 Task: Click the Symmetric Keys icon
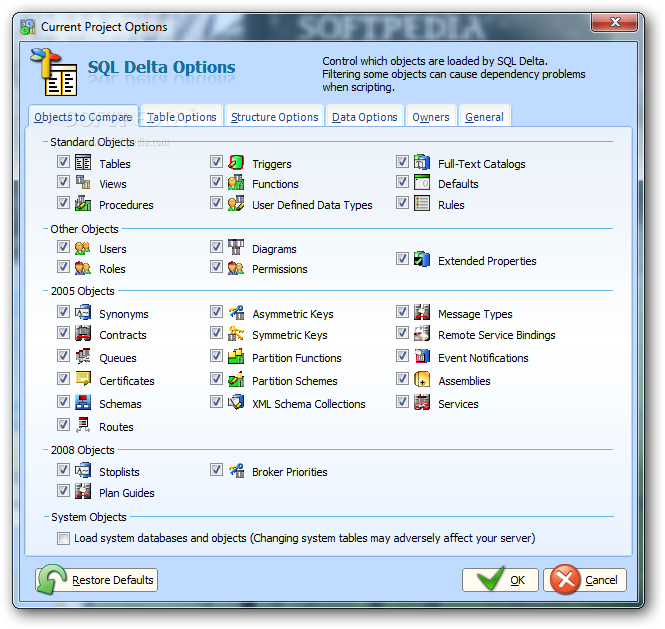[236, 334]
